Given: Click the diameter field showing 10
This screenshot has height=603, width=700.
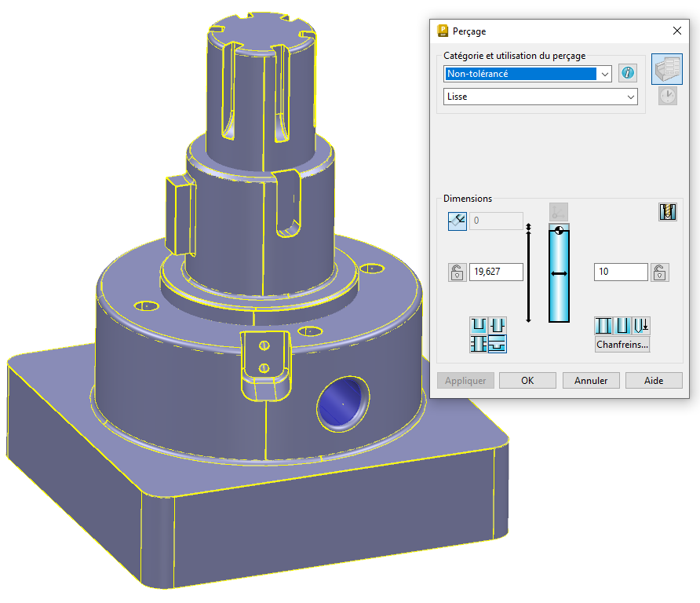Looking at the screenshot, I should click(621, 272).
